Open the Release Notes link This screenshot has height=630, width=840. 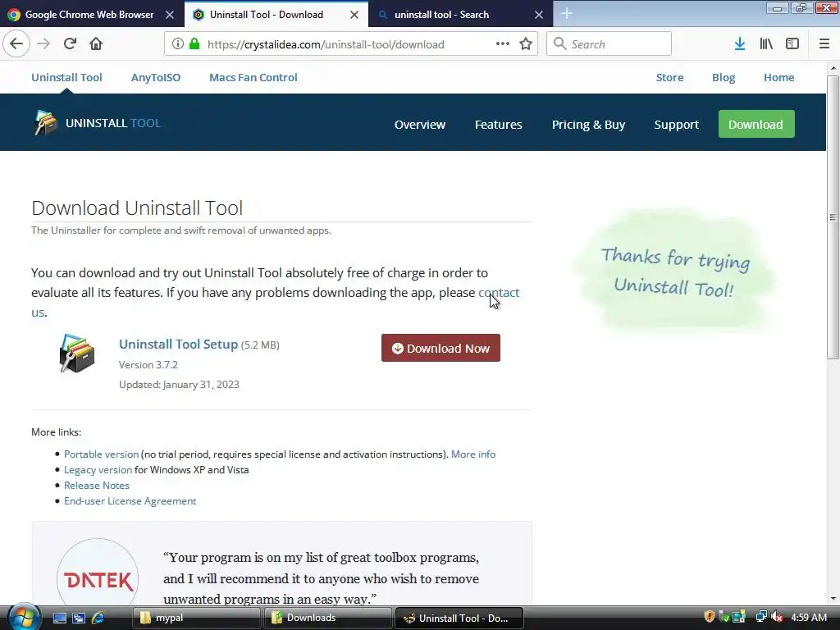[97, 485]
